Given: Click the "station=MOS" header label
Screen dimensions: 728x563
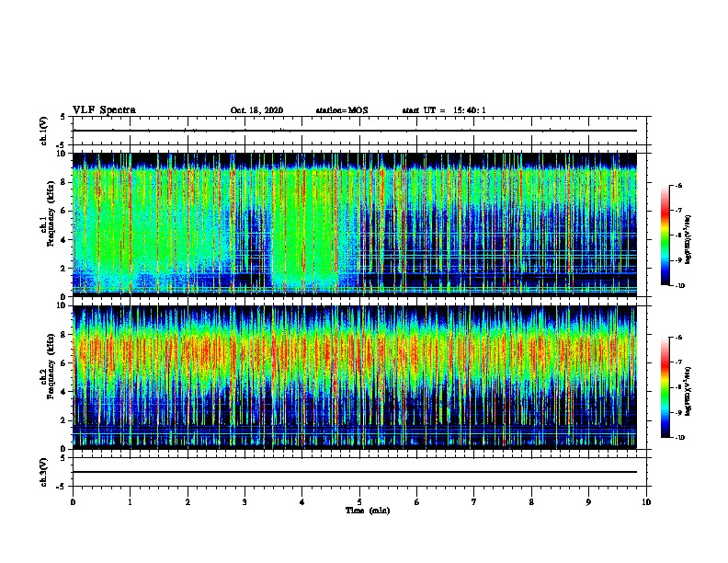Looking at the screenshot, I should [x=342, y=110].
